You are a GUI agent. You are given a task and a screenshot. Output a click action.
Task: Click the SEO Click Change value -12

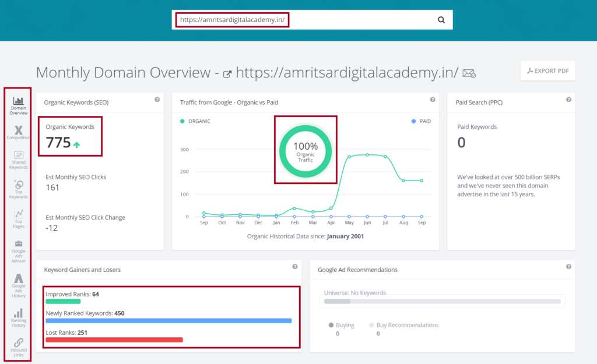tap(51, 228)
